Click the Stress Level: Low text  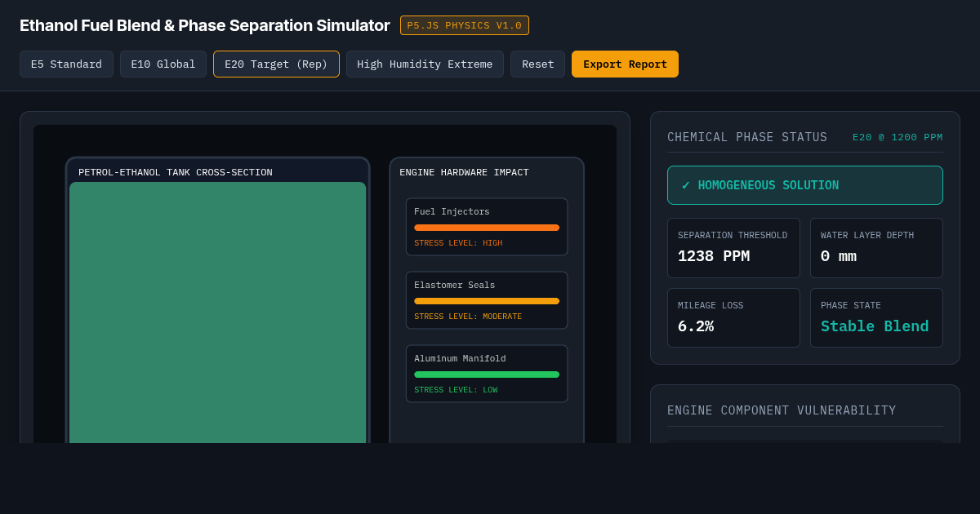456,390
